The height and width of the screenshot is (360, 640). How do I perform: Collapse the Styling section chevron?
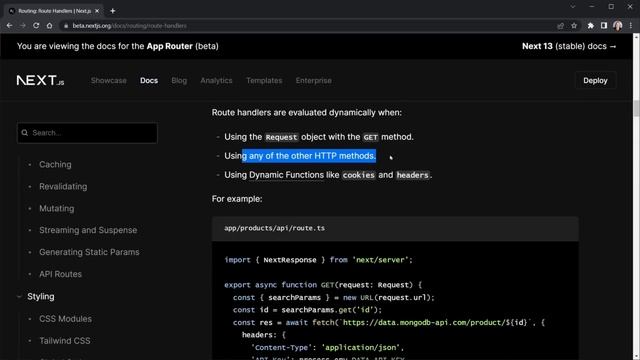coord(19,297)
